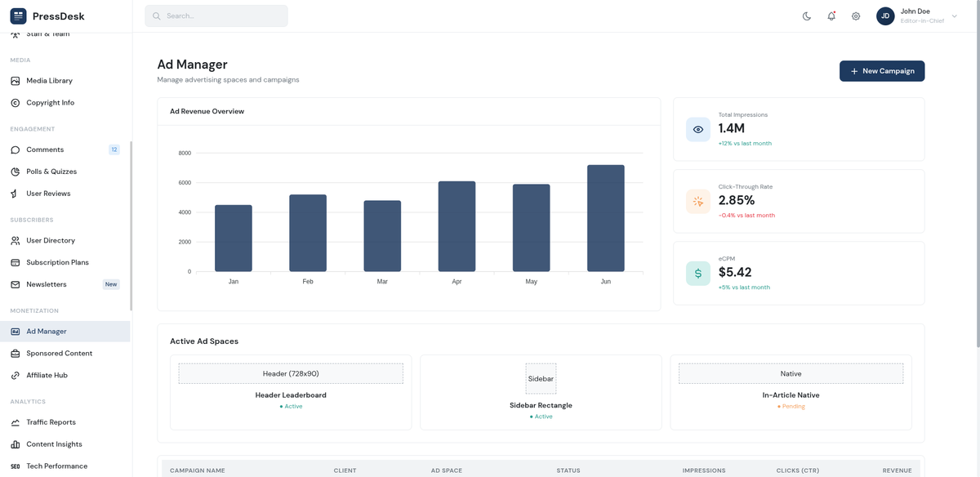Click the JD profile avatar
Viewport: 980px width, 477px height.
(x=885, y=16)
